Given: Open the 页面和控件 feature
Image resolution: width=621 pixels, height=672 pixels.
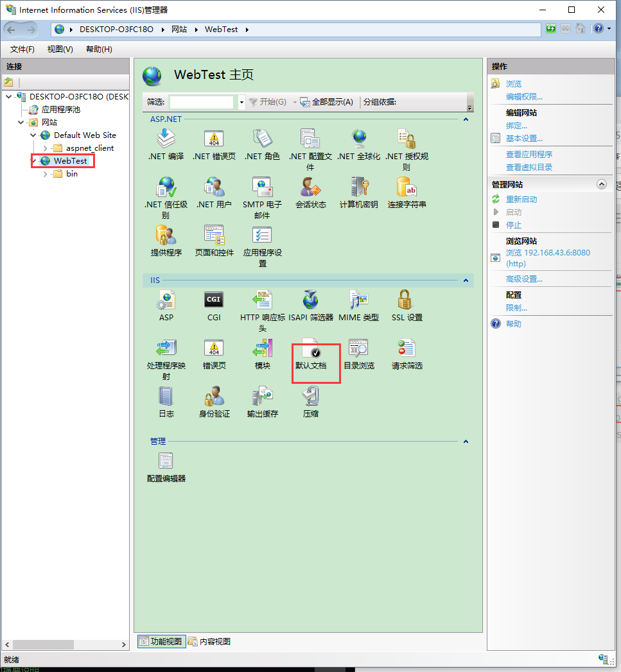Looking at the screenshot, I should point(214,241).
